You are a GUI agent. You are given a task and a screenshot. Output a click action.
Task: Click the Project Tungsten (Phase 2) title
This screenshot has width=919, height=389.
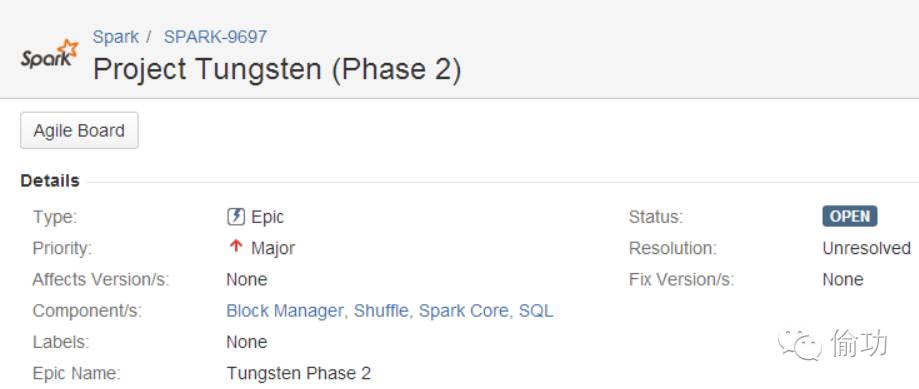pos(277,69)
